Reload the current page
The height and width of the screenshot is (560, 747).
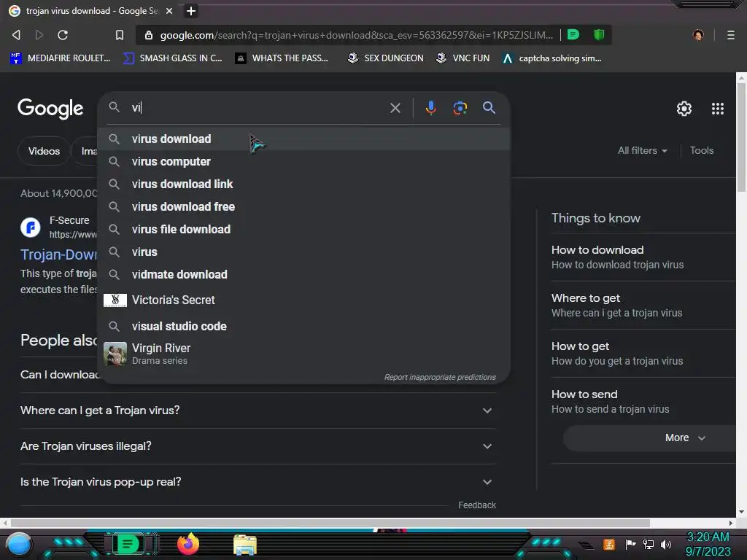click(x=63, y=35)
